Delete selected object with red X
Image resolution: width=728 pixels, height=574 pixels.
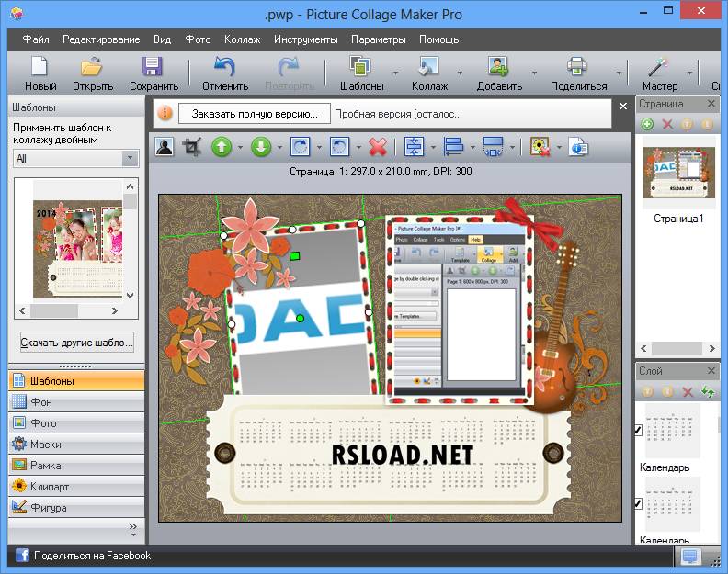coord(378,147)
